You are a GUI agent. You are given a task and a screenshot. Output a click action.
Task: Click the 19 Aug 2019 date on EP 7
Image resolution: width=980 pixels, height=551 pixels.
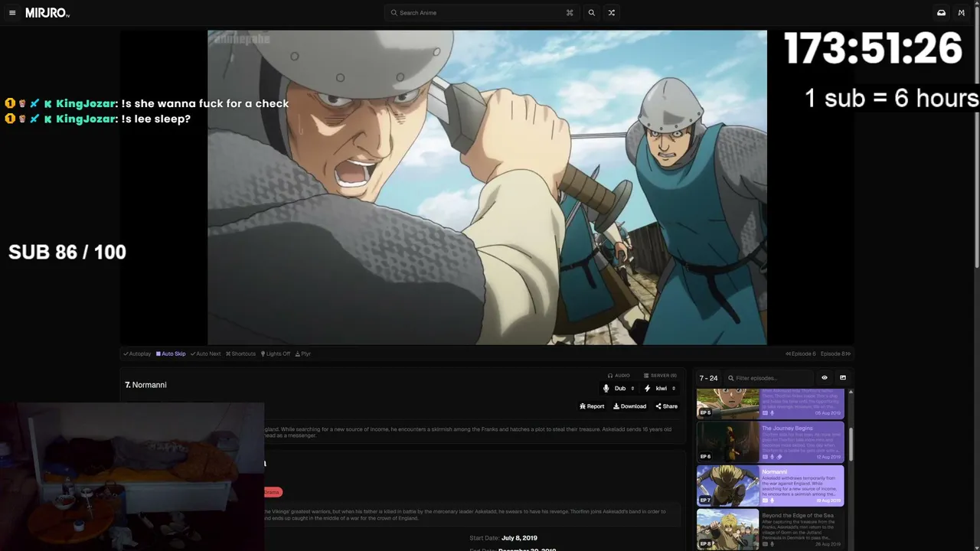click(827, 500)
